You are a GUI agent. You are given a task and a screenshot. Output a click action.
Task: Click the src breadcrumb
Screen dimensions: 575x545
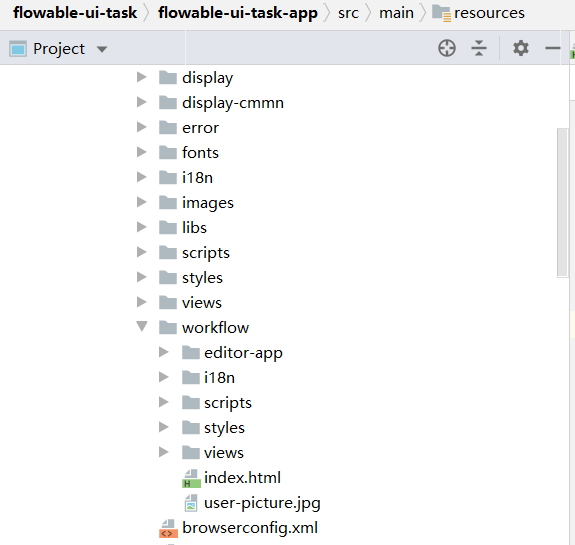[348, 13]
